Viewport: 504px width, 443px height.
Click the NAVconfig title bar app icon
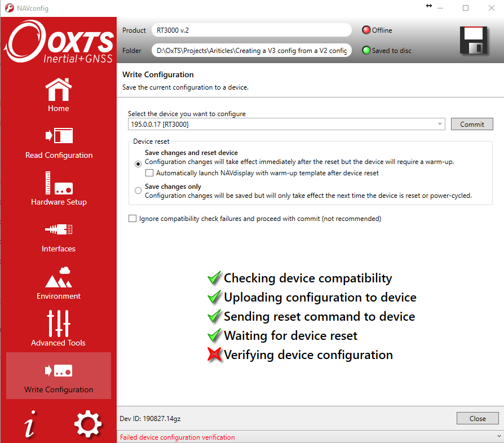pos(10,8)
